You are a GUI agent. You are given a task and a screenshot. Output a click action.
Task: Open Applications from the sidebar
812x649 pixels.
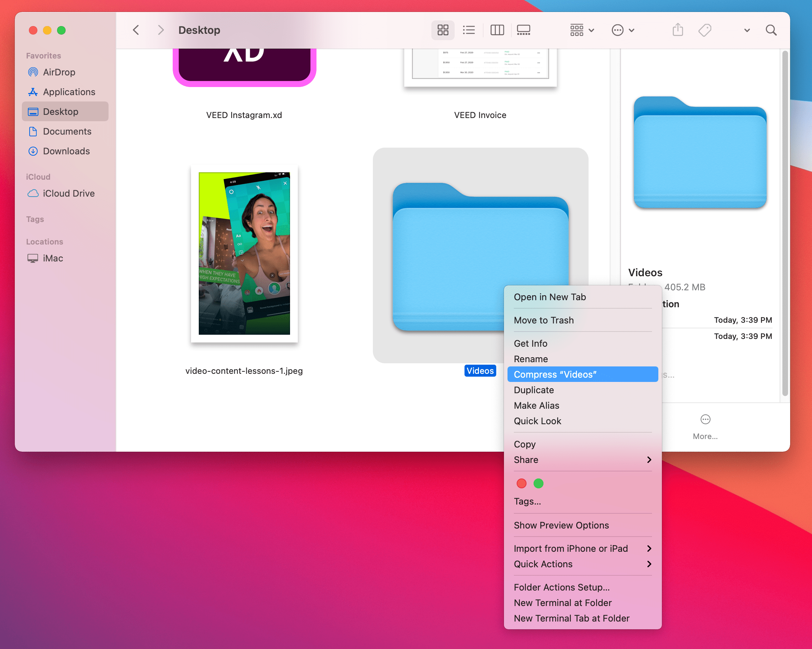(x=69, y=92)
